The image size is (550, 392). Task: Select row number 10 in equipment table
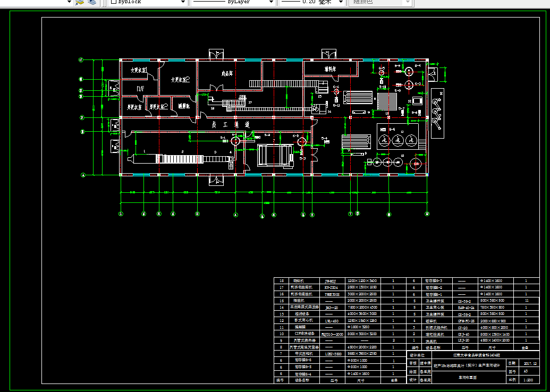point(281,334)
